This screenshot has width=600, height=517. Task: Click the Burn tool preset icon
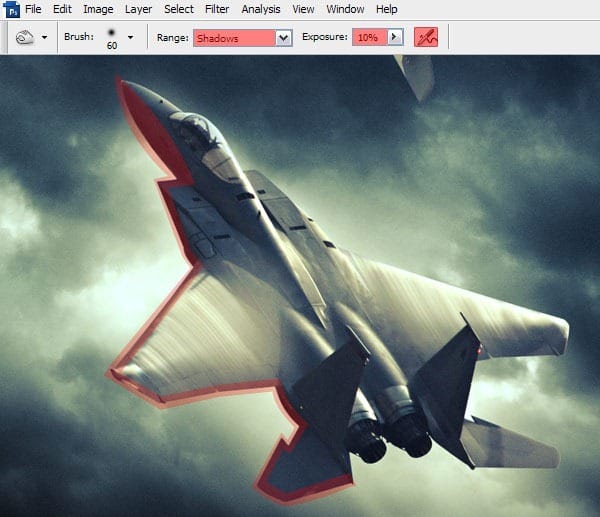25,37
